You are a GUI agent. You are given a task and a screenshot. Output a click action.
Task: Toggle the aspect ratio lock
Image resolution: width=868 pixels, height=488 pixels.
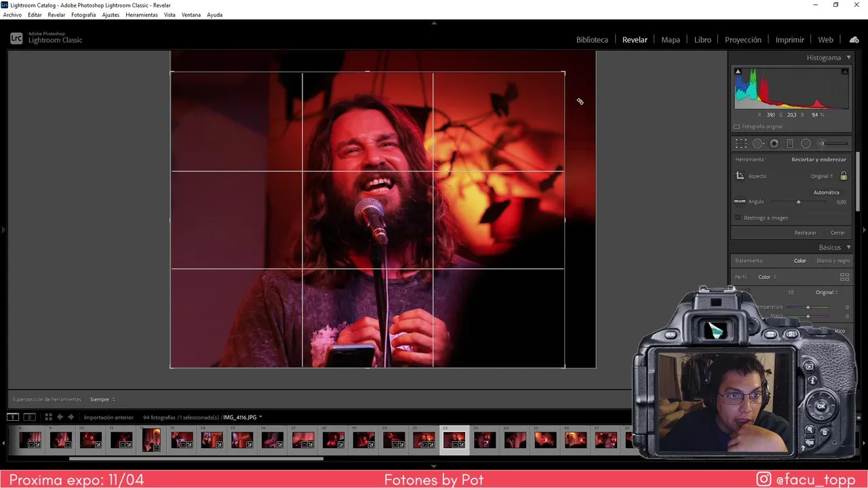click(x=844, y=176)
